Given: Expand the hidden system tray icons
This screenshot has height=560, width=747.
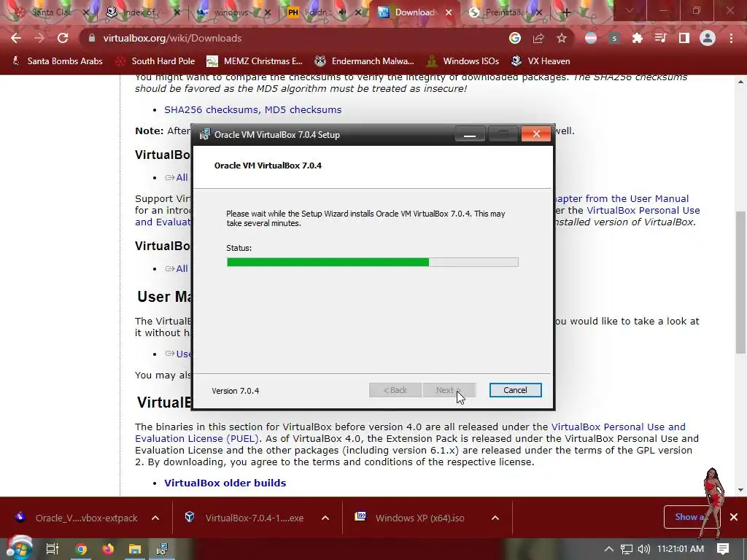Looking at the screenshot, I should [x=609, y=549].
